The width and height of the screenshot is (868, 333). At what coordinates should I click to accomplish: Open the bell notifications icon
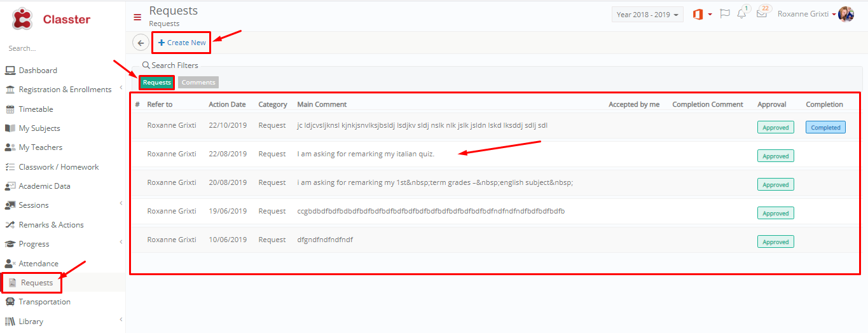pos(741,14)
